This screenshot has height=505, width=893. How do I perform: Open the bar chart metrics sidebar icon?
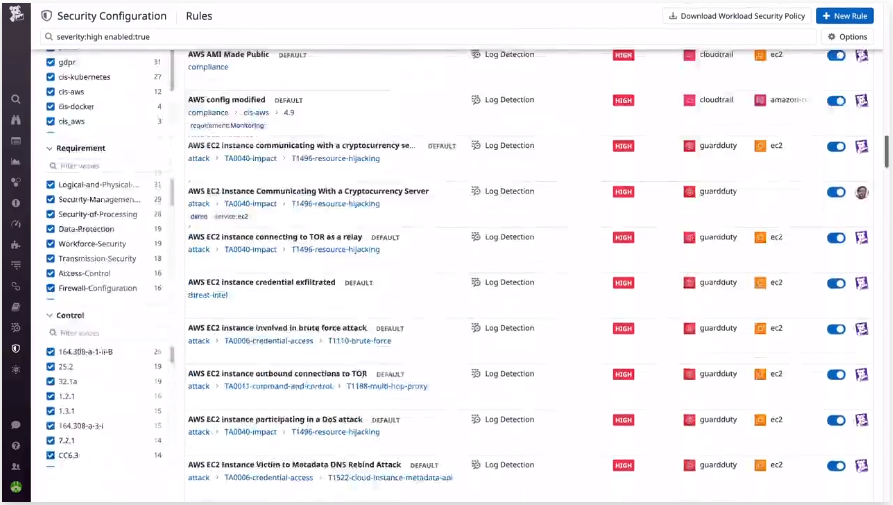16,162
